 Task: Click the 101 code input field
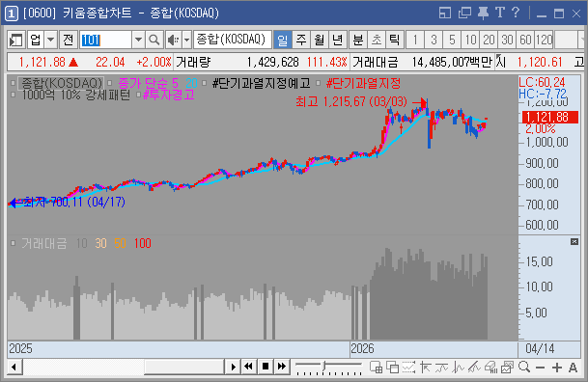(x=106, y=40)
